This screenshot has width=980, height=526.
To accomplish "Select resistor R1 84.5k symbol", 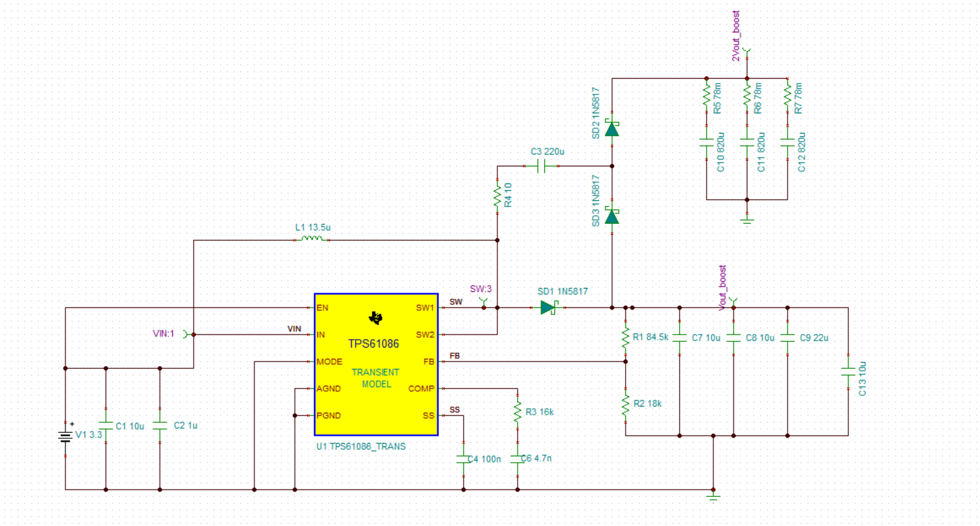I will tap(626, 337).
